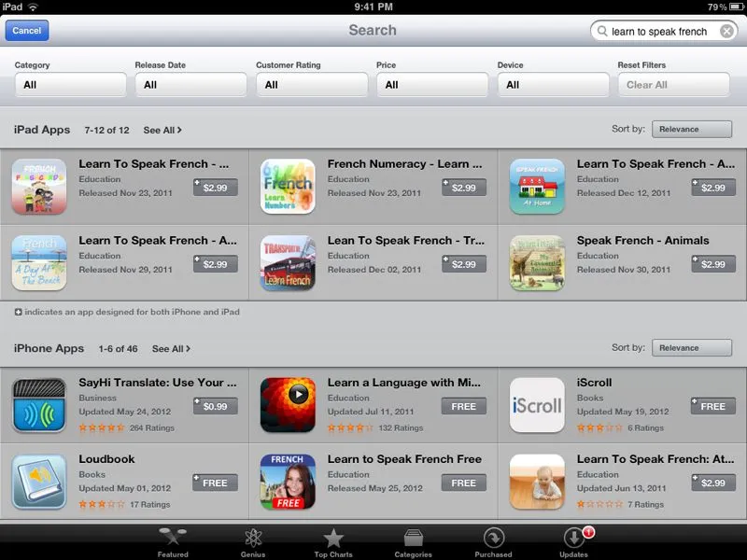
Task: Buy SayHi Translate for $0.99
Action: tap(215, 406)
